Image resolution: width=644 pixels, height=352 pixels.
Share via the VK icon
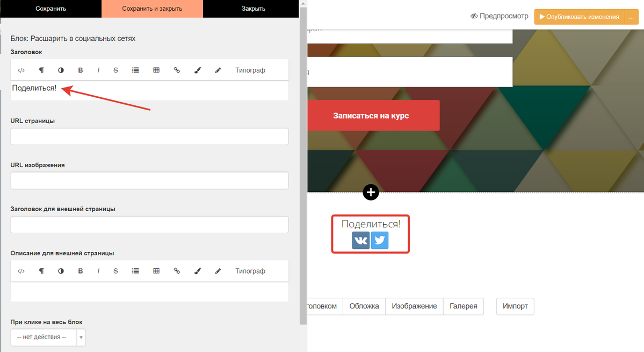pyautogui.click(x=360, y=240)
